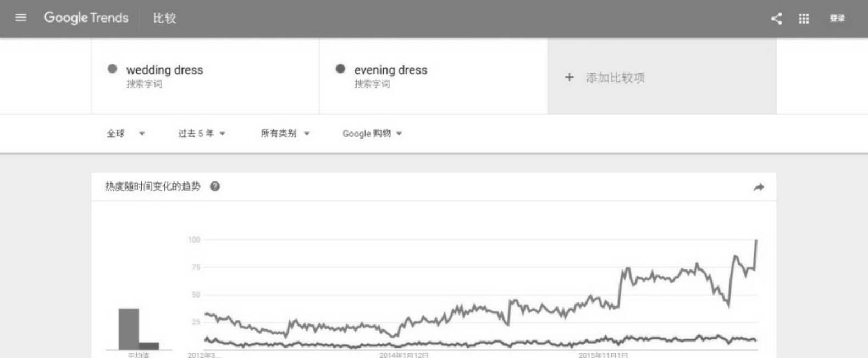The height and width of the screenshot is (358, 868).
Task: Expand the 全球 region dropdown
Action: (125, 134)
